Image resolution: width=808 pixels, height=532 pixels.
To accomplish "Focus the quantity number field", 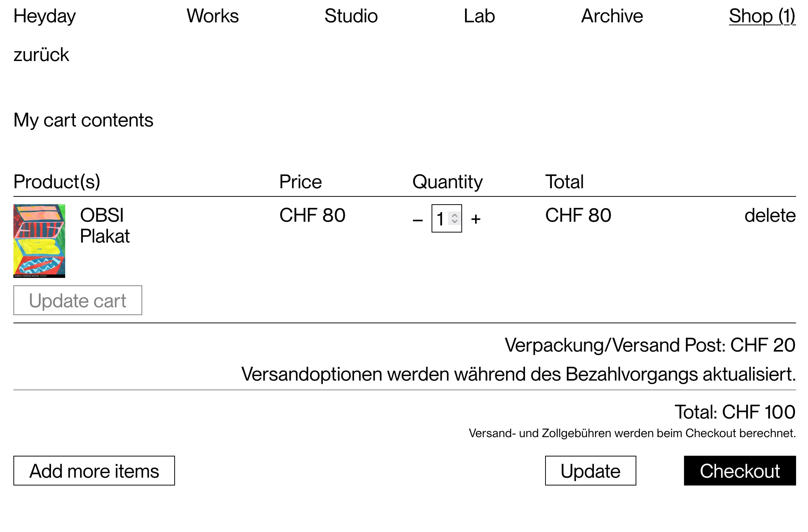I will 440,219.
